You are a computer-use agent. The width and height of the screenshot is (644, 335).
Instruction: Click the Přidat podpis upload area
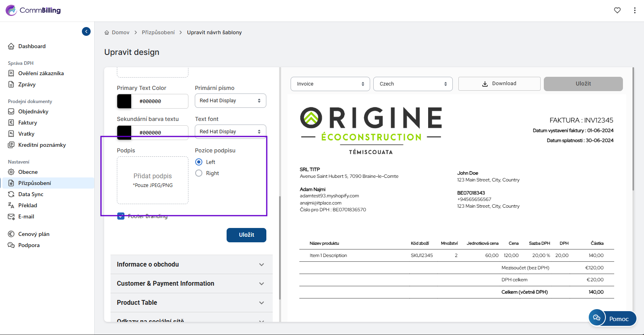[153, 180]
